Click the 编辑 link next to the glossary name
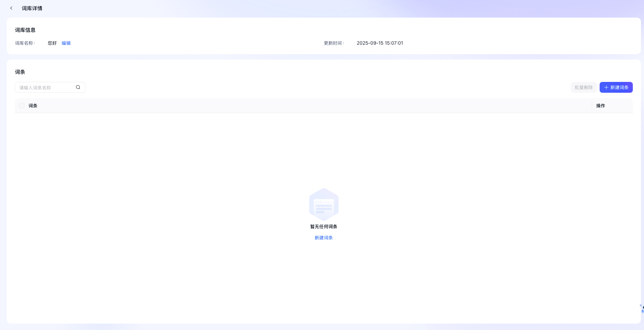The image size is (644, 330). tap(66, 43)
